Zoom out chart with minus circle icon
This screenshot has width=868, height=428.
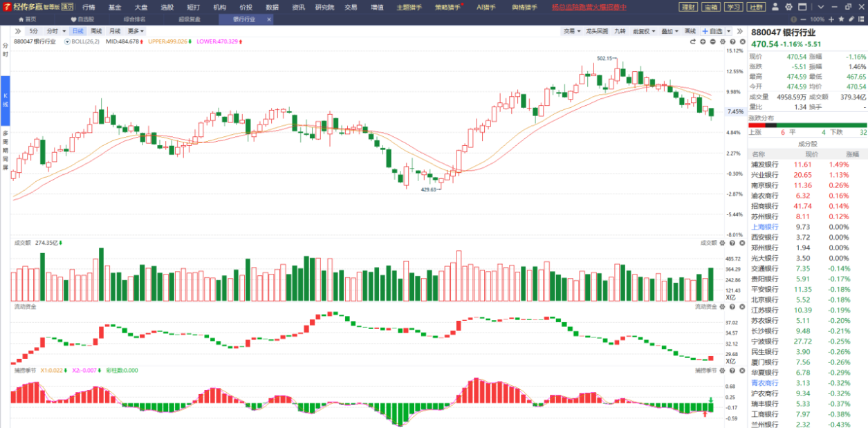point(712,41)
